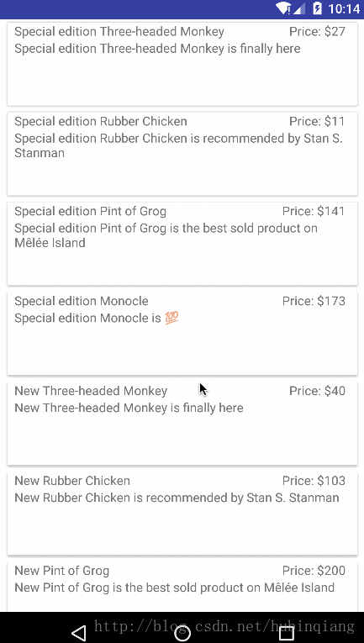The width and height of the screenshot is (364, 643).
Task: Tap the 10:14 clock in status bar
Action: 344,8
